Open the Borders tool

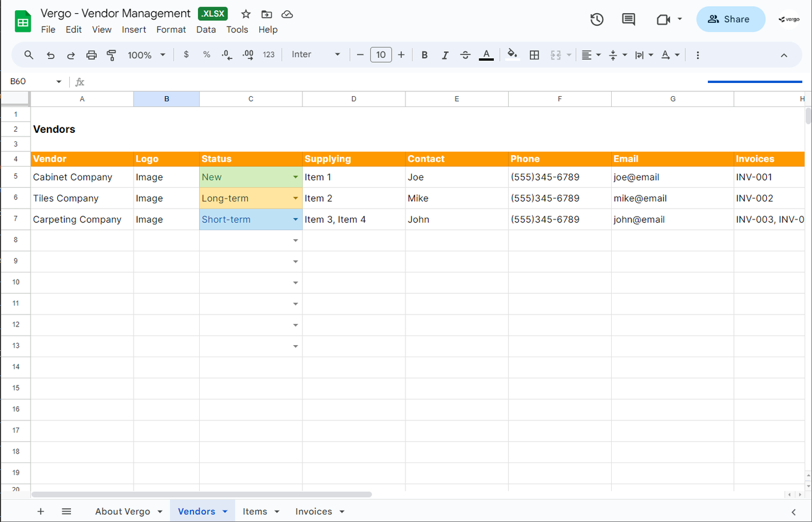tap(534, 55)
